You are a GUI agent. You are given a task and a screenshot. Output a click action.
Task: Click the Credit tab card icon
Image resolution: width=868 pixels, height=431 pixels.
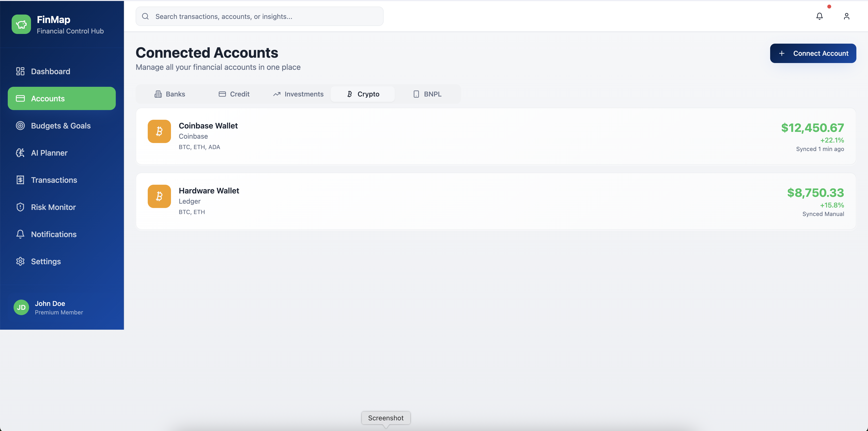(222, 94)
